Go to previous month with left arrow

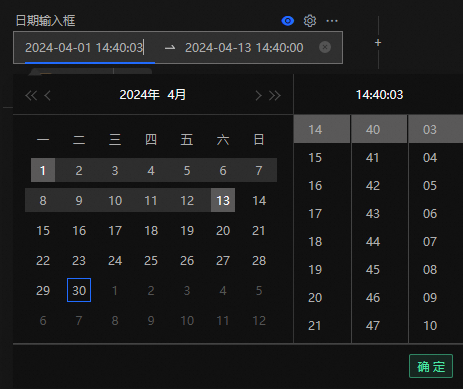tap(47, 96)
